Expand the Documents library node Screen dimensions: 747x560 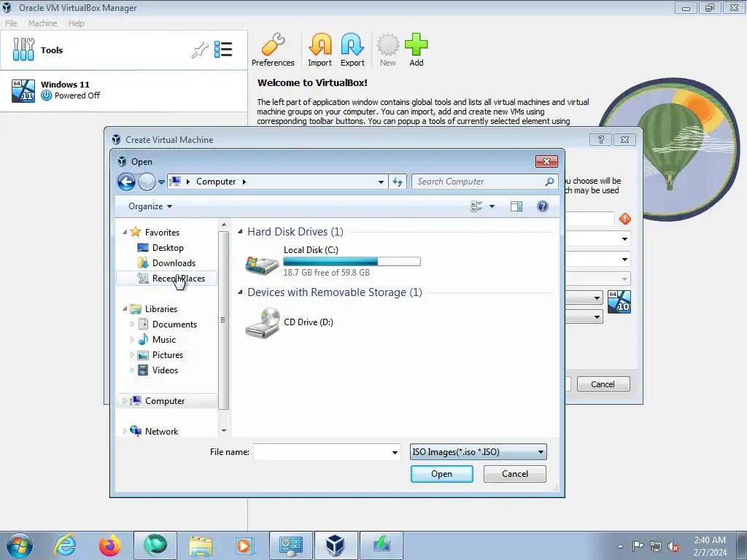tap(132, 324)
